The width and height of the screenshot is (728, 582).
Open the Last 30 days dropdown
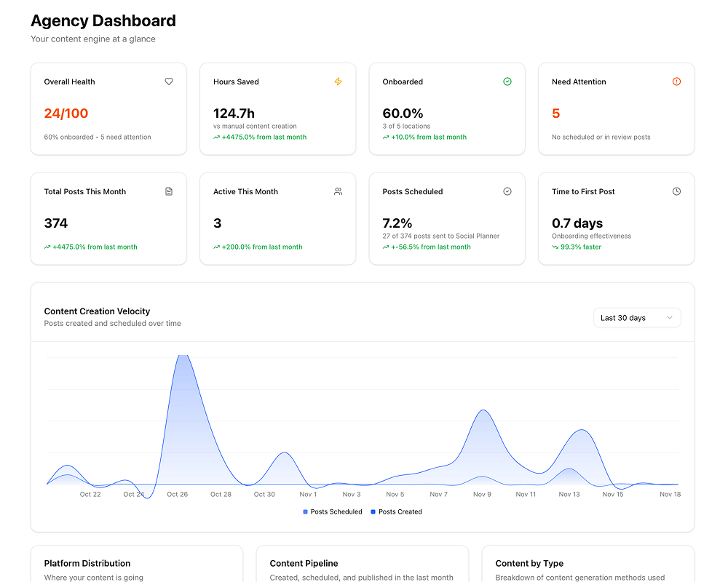[637, 317]
